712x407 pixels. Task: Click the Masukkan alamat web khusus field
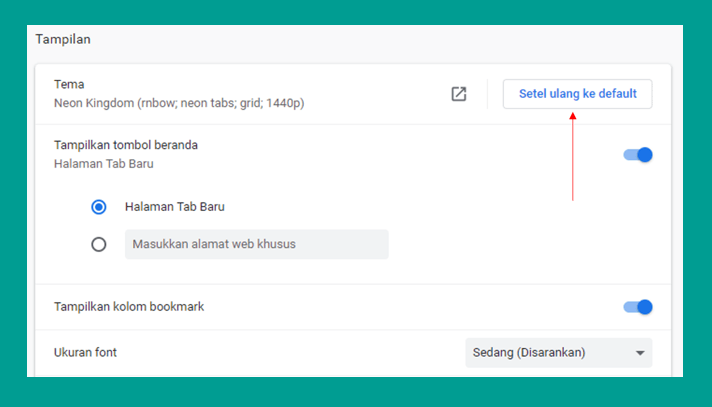[257, 244]
